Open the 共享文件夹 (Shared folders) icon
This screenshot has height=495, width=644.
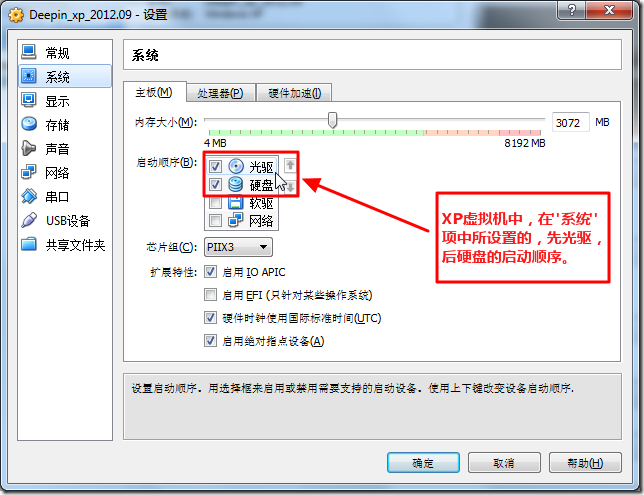tap(29, 244)
